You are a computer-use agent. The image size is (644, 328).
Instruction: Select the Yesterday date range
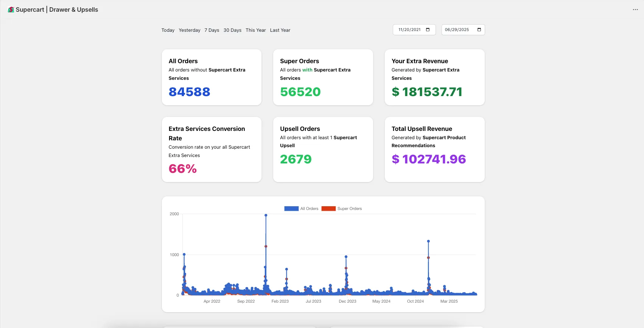pos(190,30)
